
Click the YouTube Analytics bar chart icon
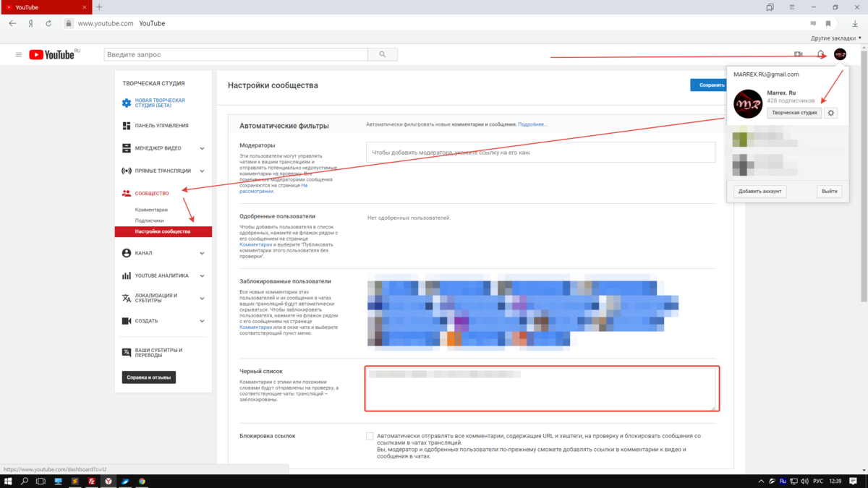[x=127, y=275]
